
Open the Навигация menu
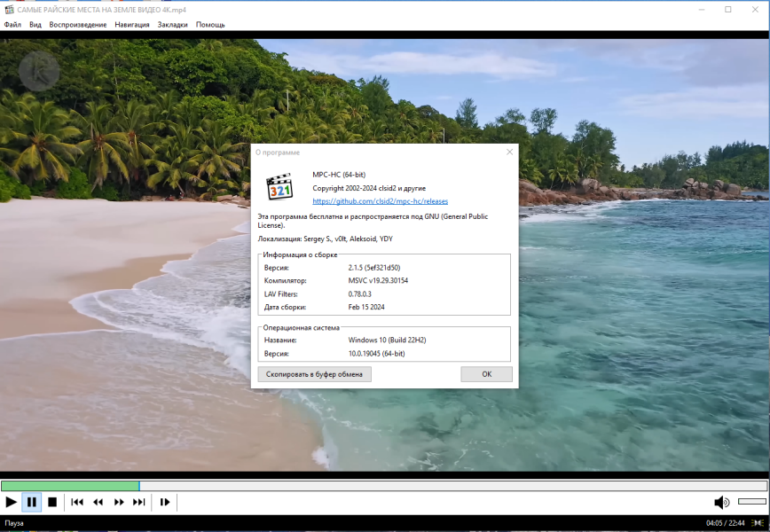(x=132, y=25)
